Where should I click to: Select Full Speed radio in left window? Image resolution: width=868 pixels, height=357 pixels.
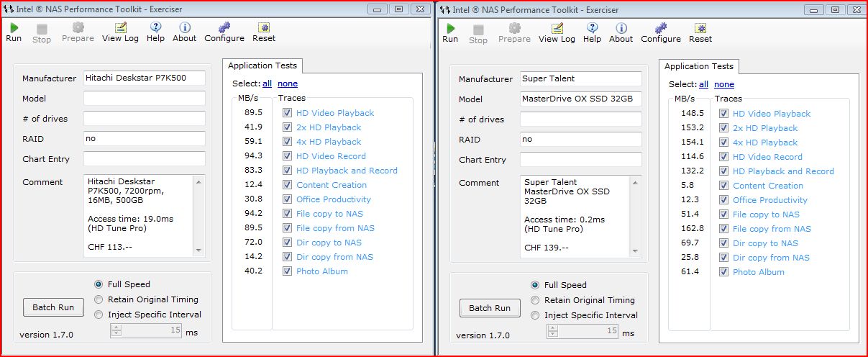(x=99, y=284)
